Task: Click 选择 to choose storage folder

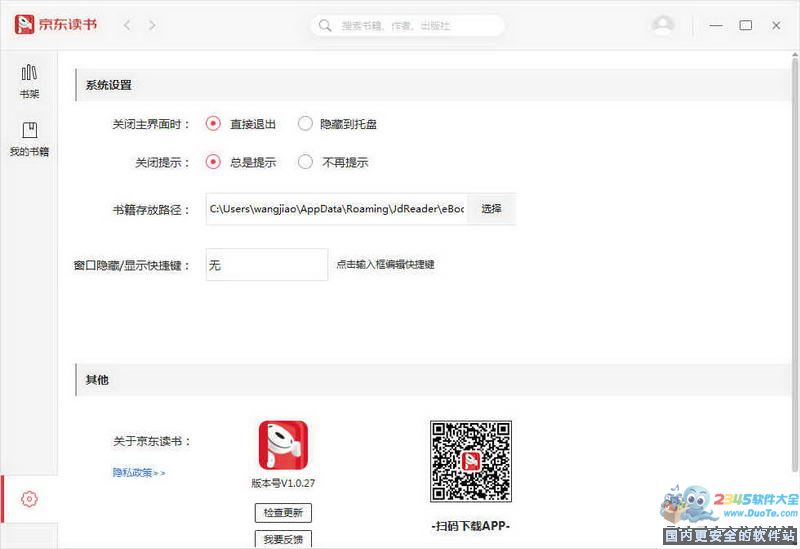Action: click(x=491, y=209)
